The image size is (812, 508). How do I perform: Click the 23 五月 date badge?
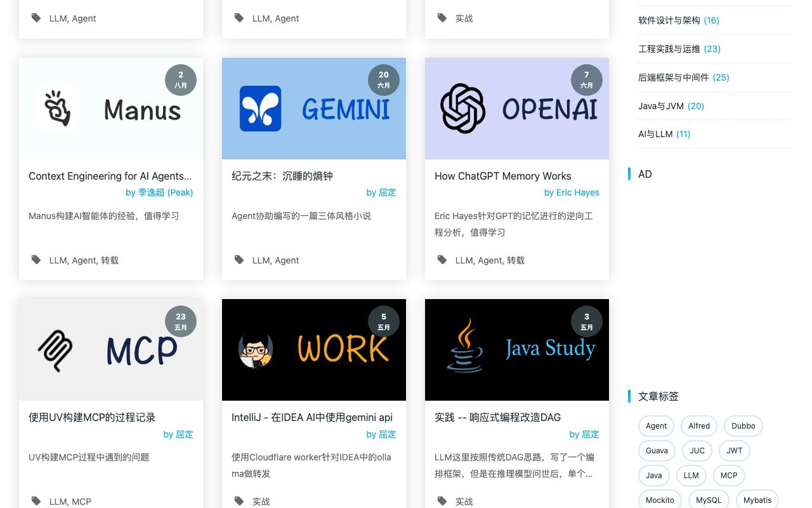click(181, 322)
